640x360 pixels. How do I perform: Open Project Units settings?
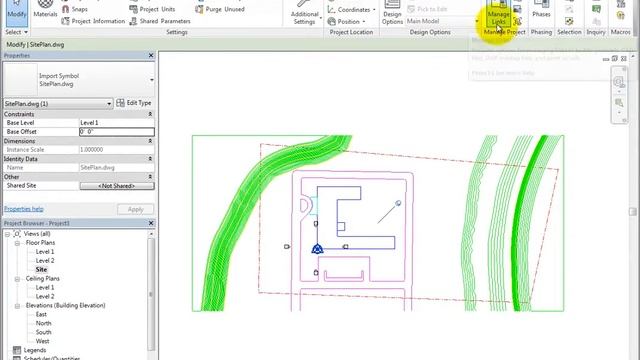pyautogui.click(x=152, y=9)
